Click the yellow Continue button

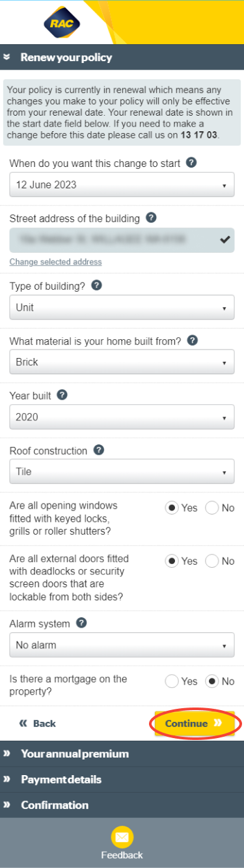click(193, 723)
